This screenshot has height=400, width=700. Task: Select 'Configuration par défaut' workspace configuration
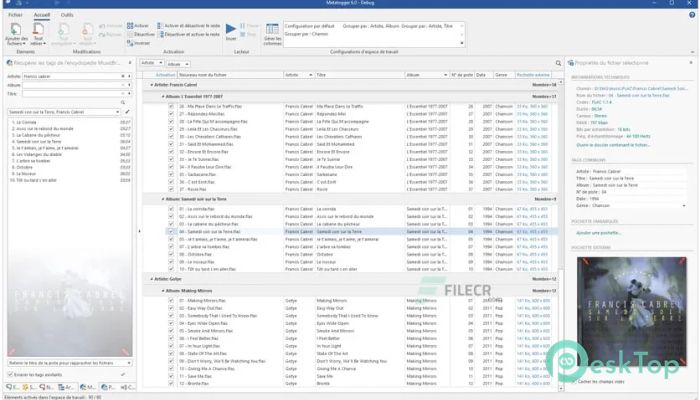(x=309, y=26)
